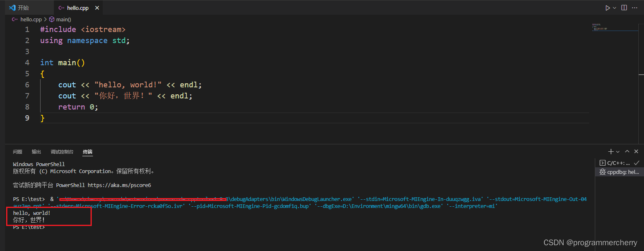Screen dimensions: 644x251
Task: Open the new terminal launch profile dropdown
Action: pos(618,152)
